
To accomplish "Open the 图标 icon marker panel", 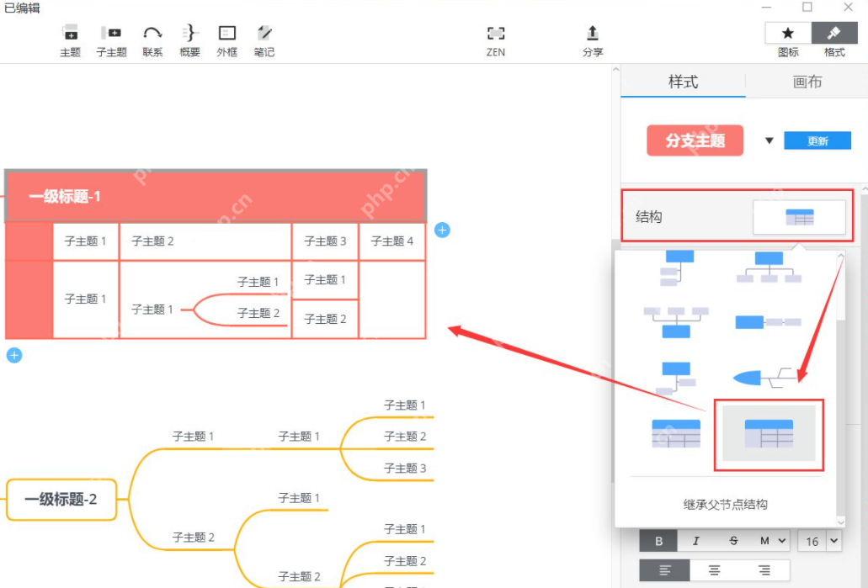I will click(787, 40).
